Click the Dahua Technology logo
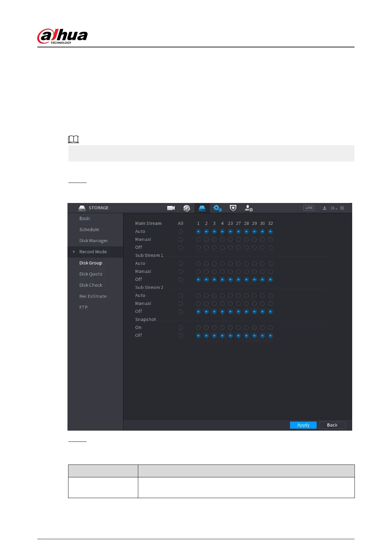This screenshot has height=554, width=392. [x=63, y=36]
